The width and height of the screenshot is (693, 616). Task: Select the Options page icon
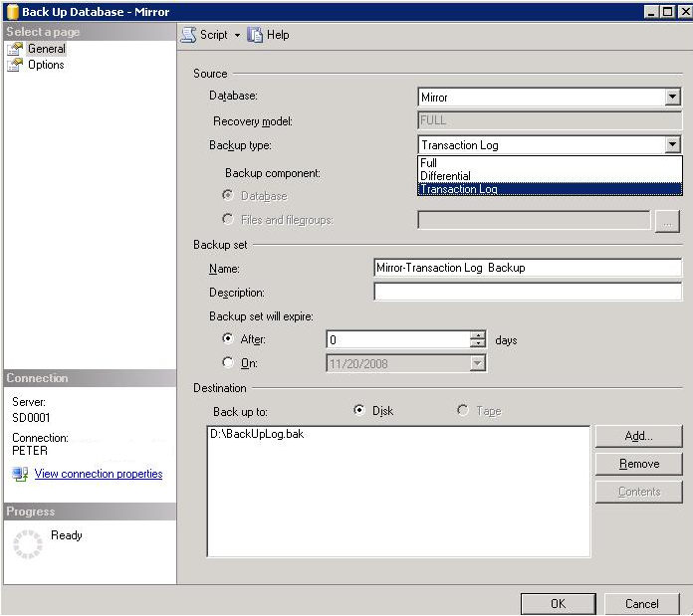click(x=15, y=65)
